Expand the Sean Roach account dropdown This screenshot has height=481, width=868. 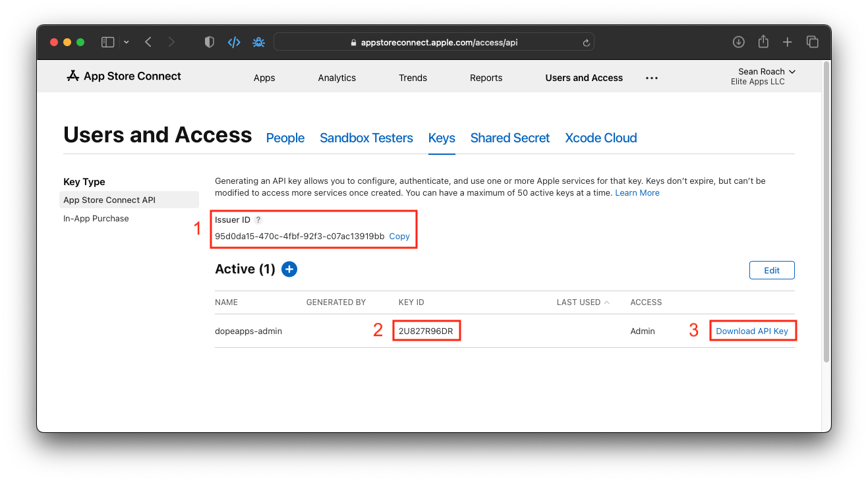(x=767, y=72)
